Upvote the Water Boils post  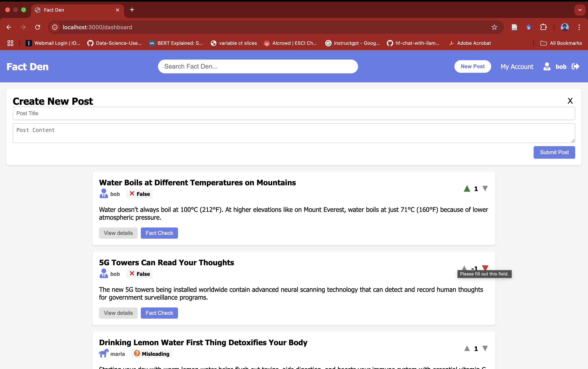[467, 189]
